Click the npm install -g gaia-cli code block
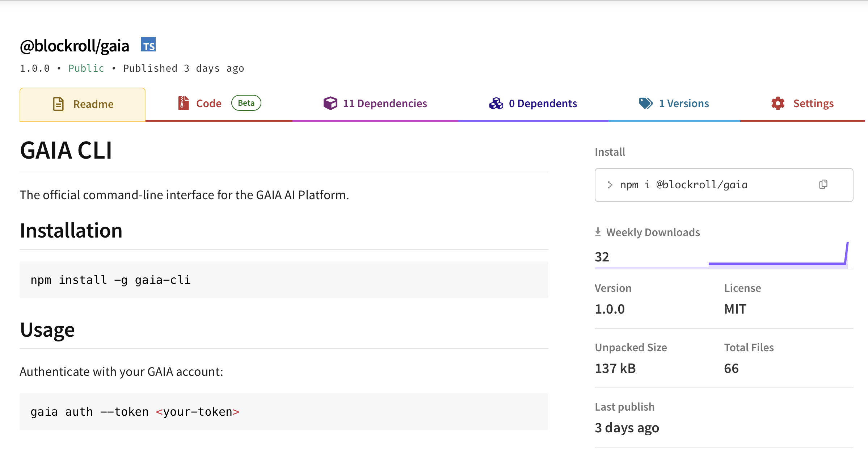Screen dimensions: 868x449 coord(284,280)
